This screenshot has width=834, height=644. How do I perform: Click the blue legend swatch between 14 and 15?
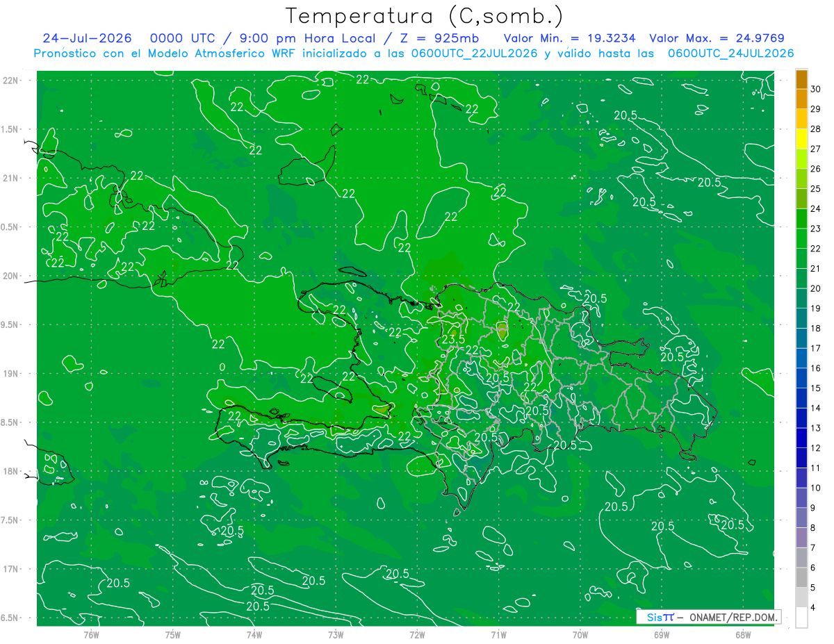pos(801,397)
